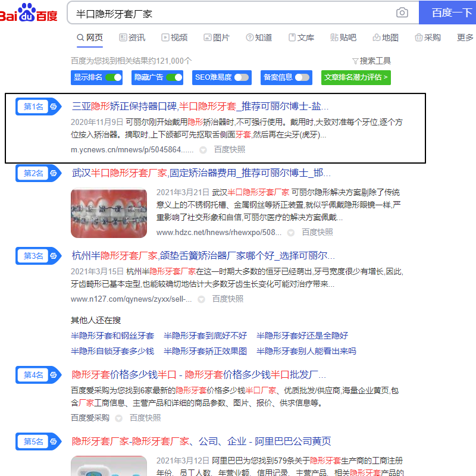Click the www.n127.com result URL

(x=131, y=299)
